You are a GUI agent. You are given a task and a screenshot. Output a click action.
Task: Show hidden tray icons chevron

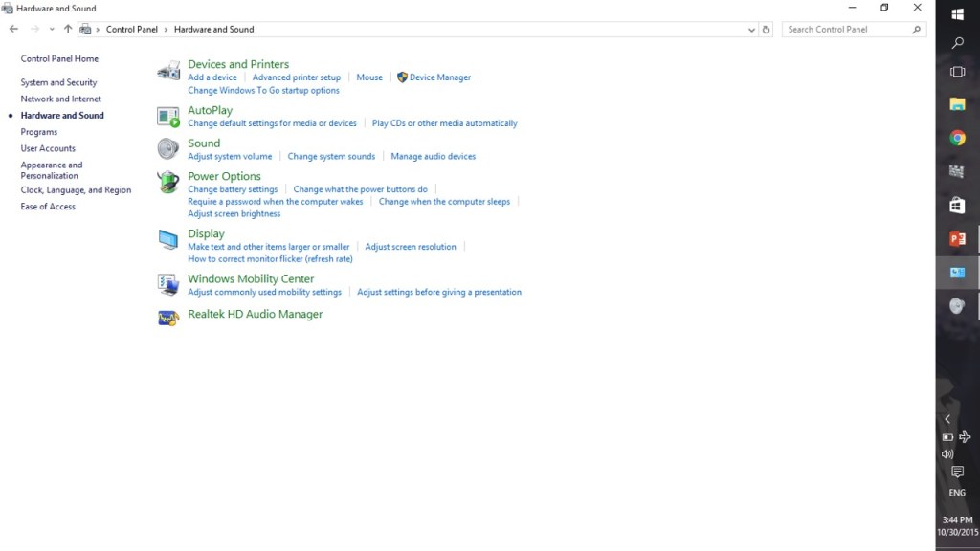click(x=947, y=419)
